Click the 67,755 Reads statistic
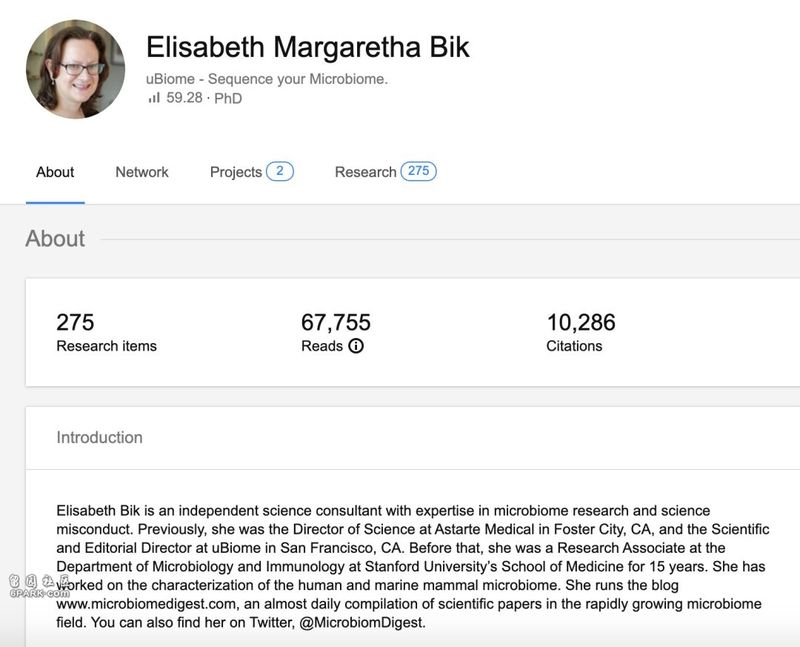 pos(336,332)
